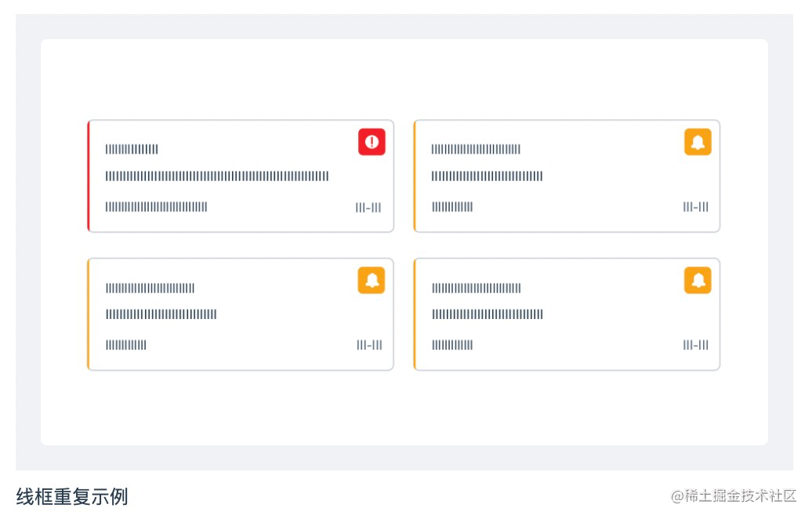Click the red exclamation alert icon
812x519 pixels.
(372, 142)
